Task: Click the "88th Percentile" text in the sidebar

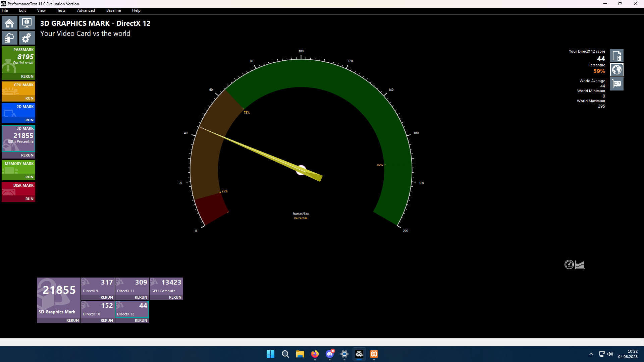Action: tap(21, 141)
